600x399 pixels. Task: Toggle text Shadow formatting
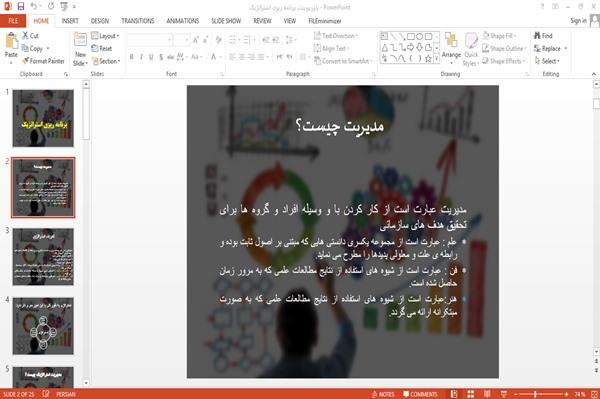161,57
